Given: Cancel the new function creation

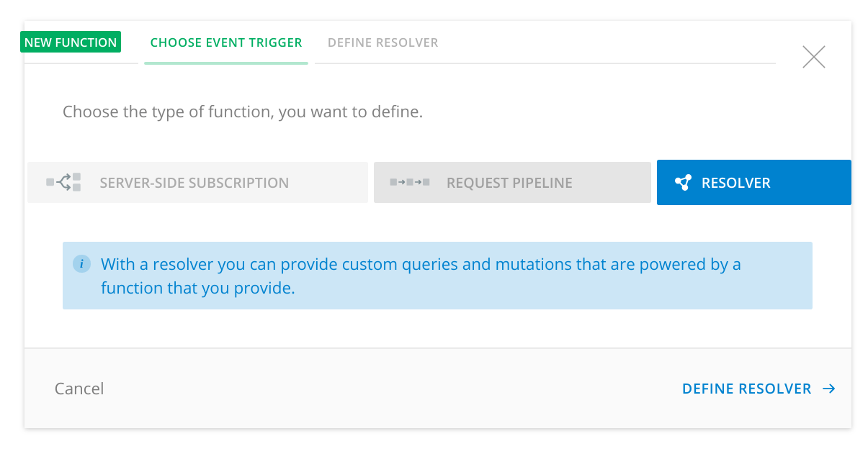Looking at the screenshot, I should click(x=79, y=389).
